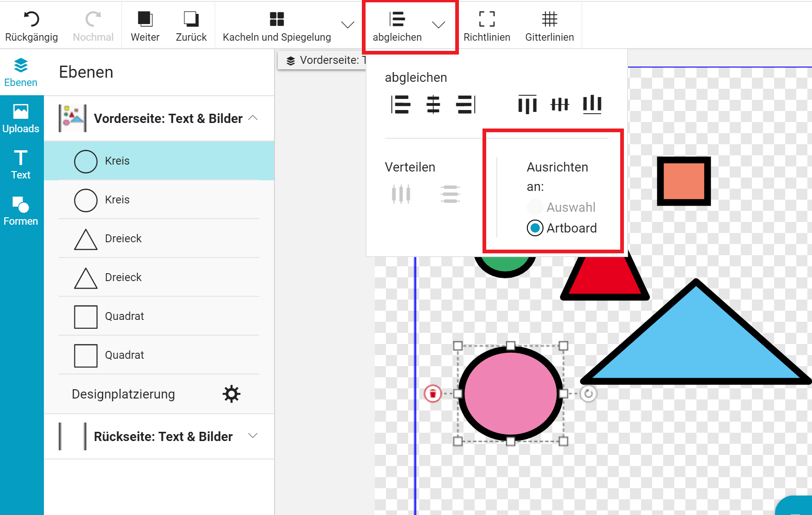
Task: Delete selected circle with red trash icon
Action: (433, 394)
